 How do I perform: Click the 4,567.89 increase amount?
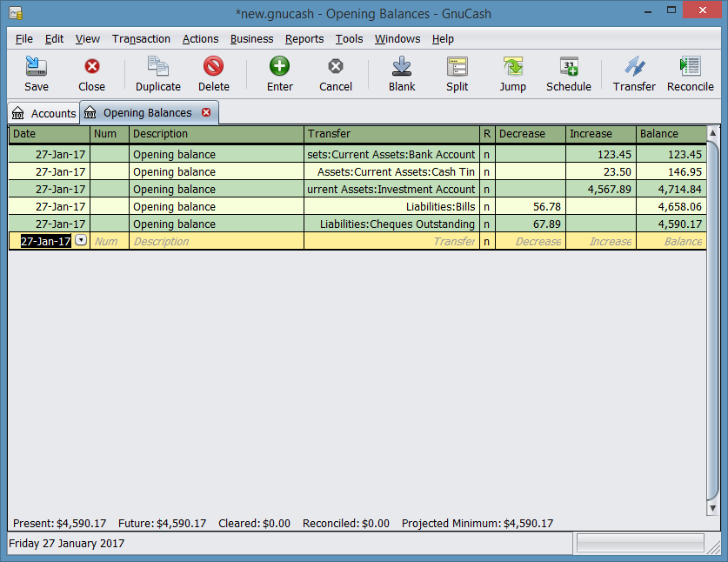[x=609, y=190]
